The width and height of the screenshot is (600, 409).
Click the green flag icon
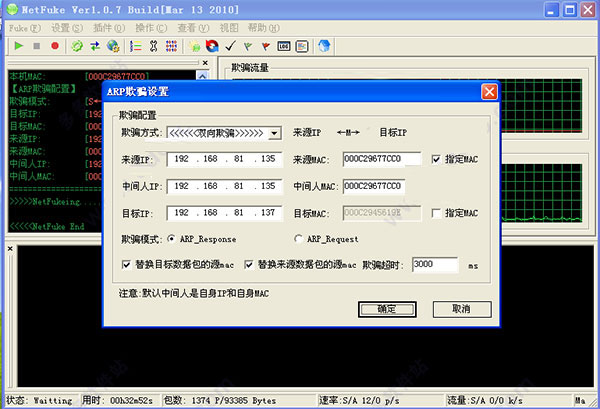(248, 46)
